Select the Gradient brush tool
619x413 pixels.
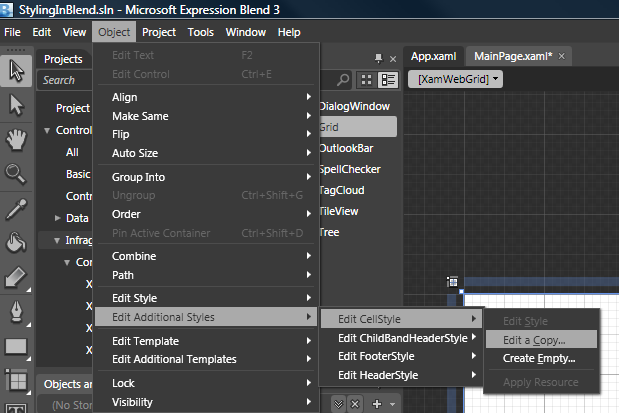pos(16,277)
